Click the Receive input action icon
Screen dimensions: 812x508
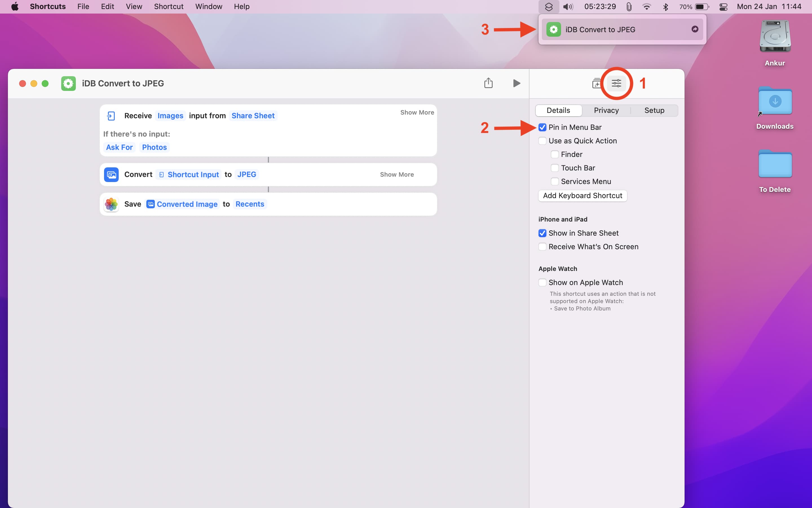click(x=111, y=116)
